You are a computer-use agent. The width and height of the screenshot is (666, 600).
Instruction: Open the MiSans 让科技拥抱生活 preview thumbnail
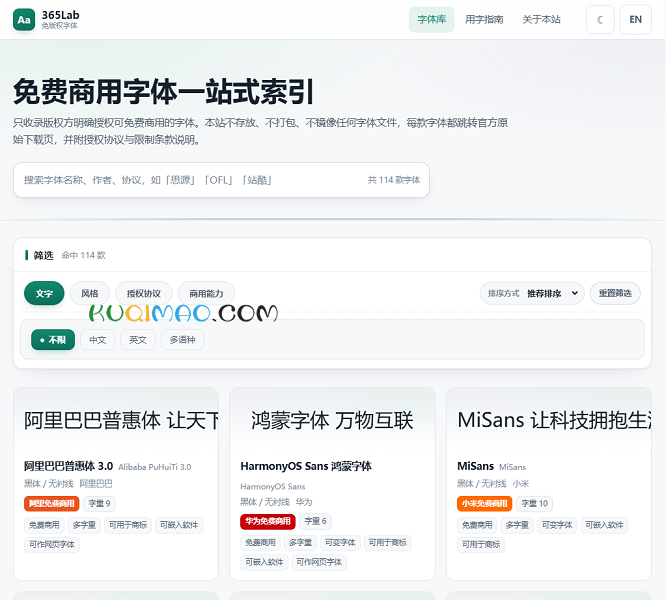click(x=549, y=420)
